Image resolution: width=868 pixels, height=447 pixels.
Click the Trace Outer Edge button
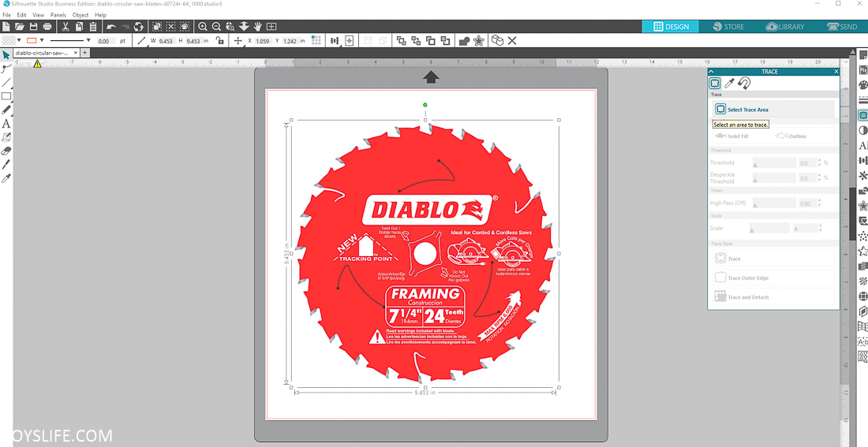pyautogui.click(x=773, y=278)
